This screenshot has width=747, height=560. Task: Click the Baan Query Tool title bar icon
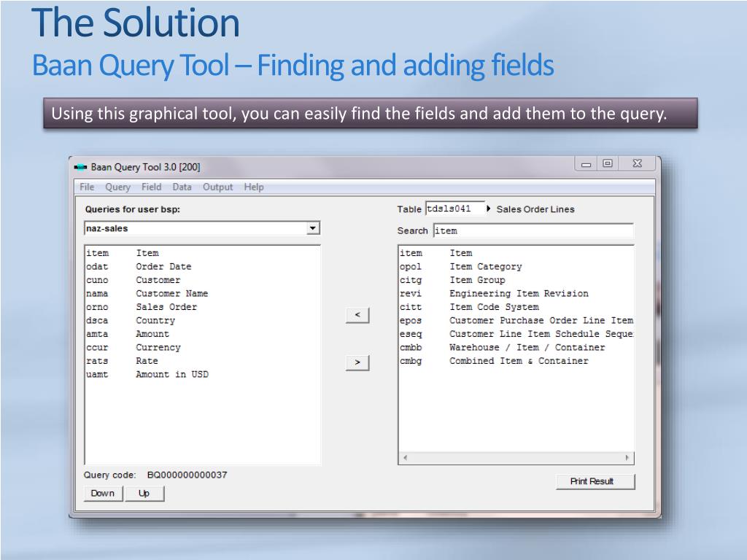pos(80,167)
